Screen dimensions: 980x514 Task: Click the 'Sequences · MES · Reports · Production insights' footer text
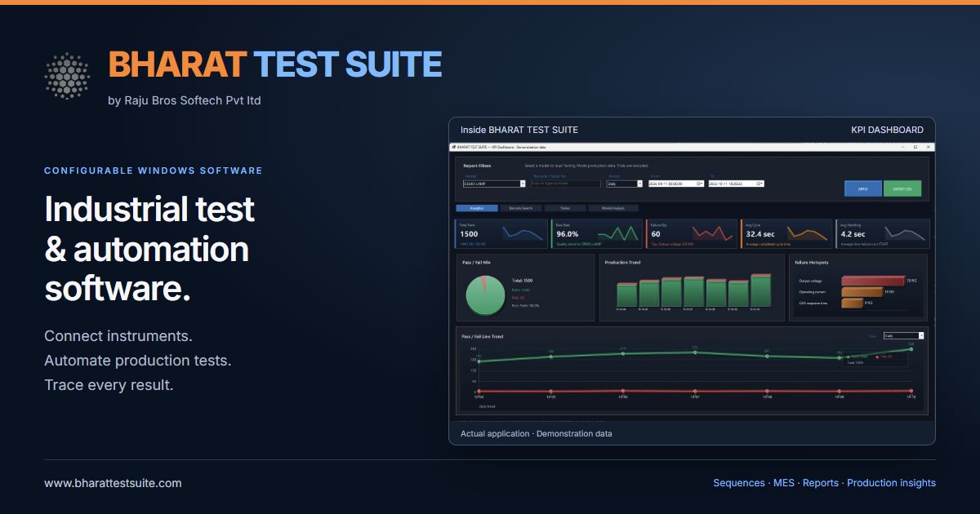pyautogui.click(x=824, y=483)
